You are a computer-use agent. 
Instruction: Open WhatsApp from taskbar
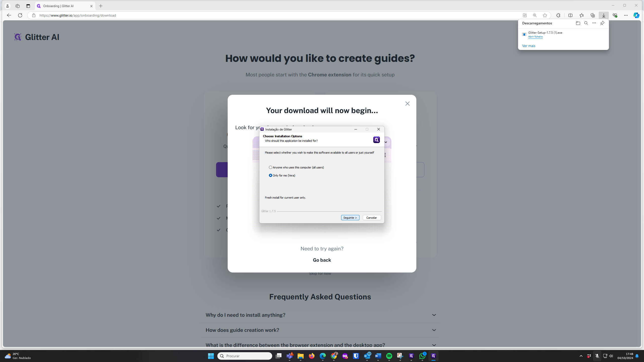point(422,356)
